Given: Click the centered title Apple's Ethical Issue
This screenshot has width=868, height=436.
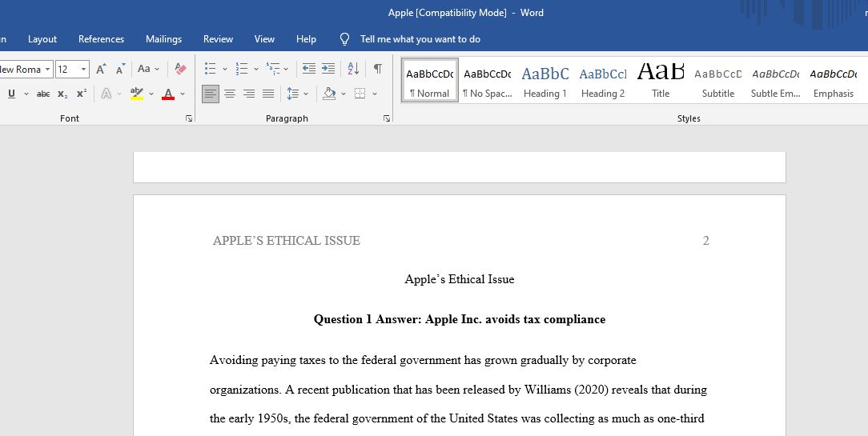Looking at the screenshot, I should 460,279.
